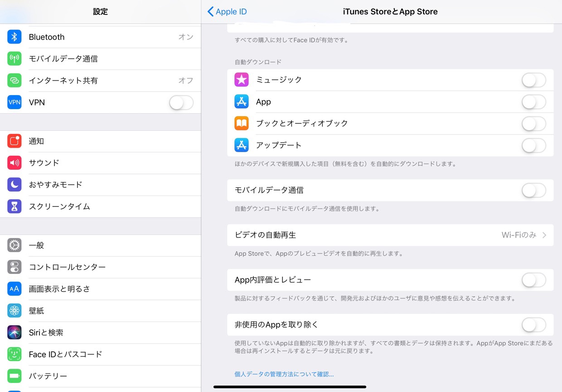The height and width of the screenshot is (392, 562).
Task: Tap the home indicator bar
Action: coord(290,387)
